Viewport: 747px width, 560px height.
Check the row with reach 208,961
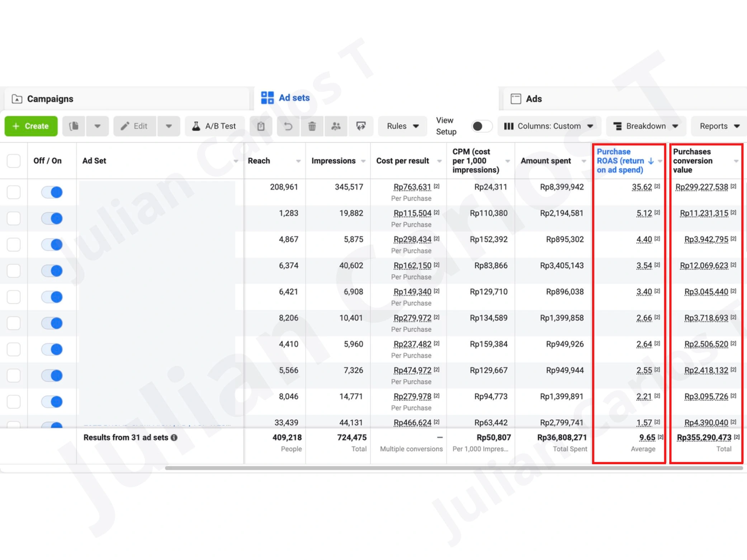[14, 192]
